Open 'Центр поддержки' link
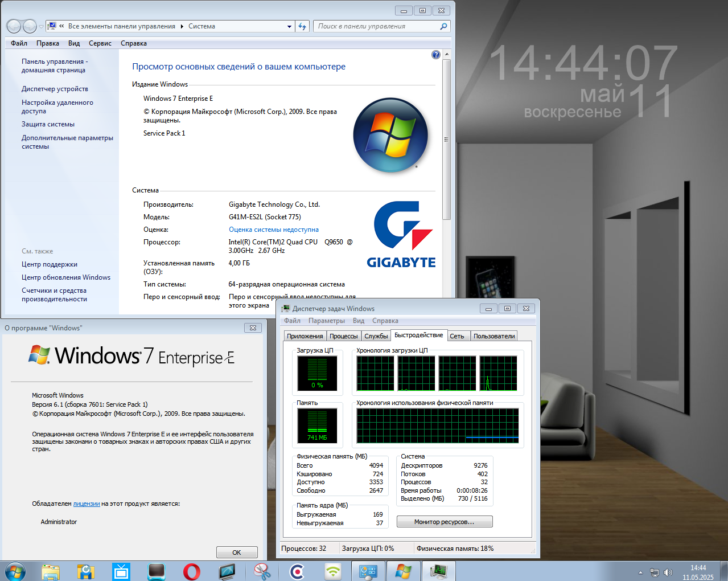This screenshot has height=581, width=728. point(50,264)
